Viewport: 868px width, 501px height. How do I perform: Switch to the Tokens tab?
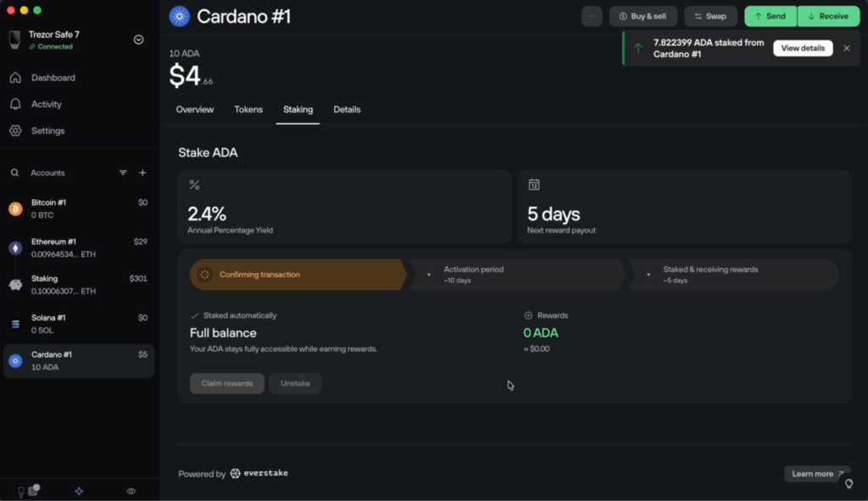[248, 109]
